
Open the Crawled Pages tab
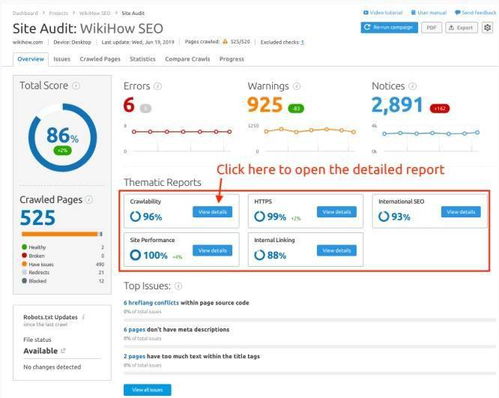point(100,59)
